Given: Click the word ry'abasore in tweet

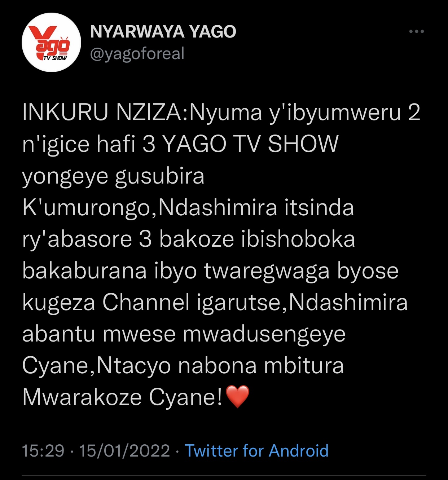Looking at the screenshot, I should (77, 240).
